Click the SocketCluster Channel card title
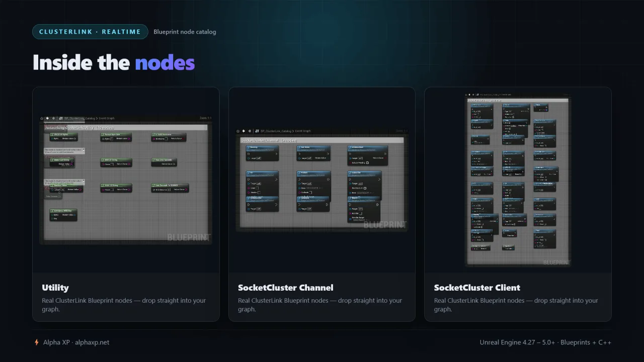644x362 pixels. click(x=286, y=288)
